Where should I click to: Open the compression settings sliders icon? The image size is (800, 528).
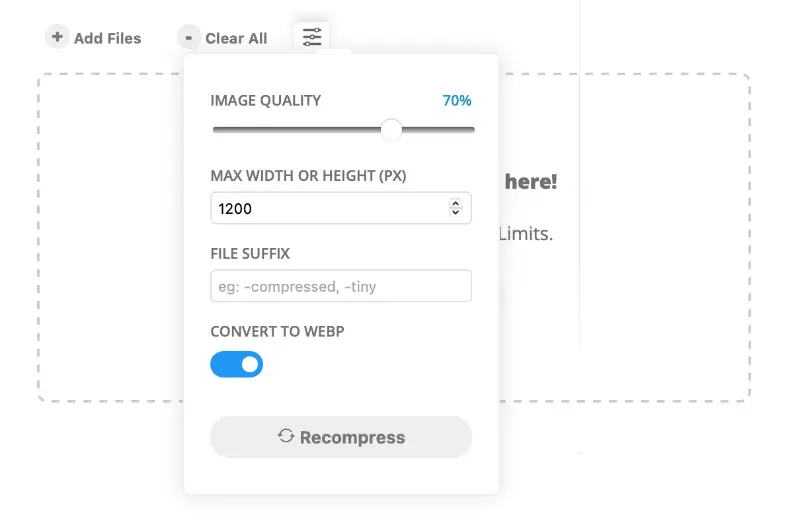[x=312, y=37]
